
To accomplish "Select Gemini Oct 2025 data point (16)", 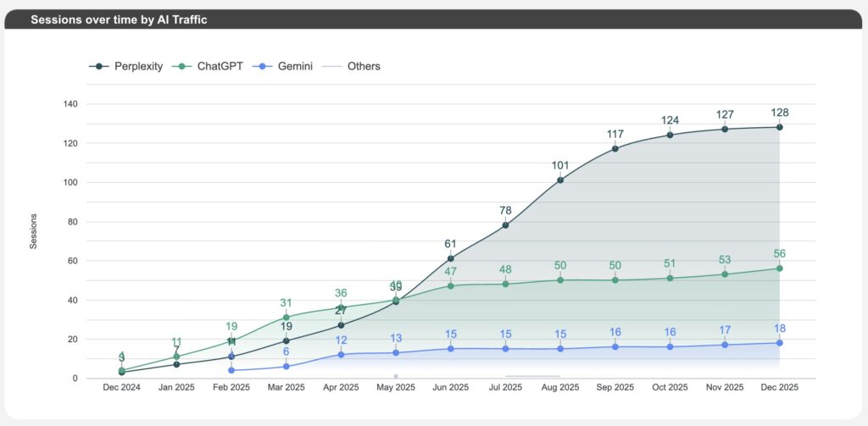I will 670,347.
